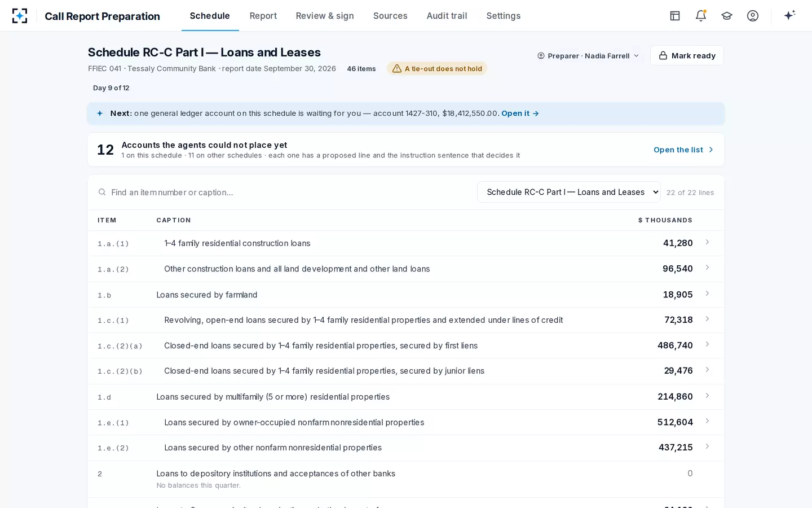Expand Open the list of unplaced accounts

coord(683,150)
